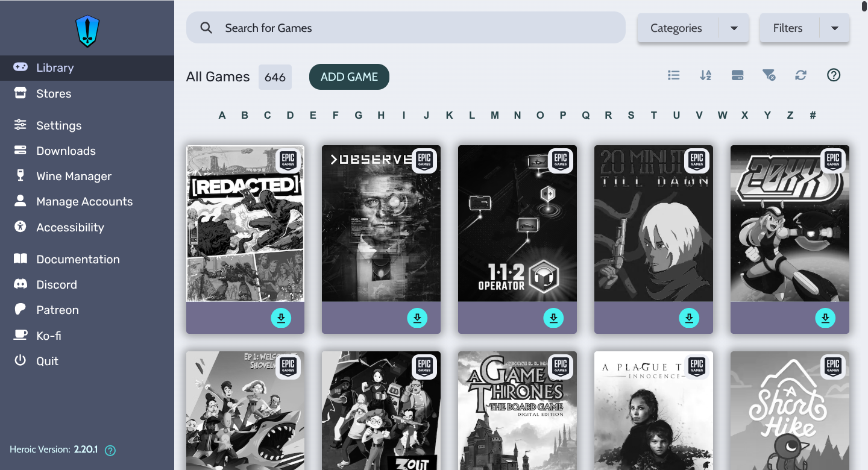Open the Observer game cover
The width and height of the screenshot is (868, 470).
[x=381, y=223]
